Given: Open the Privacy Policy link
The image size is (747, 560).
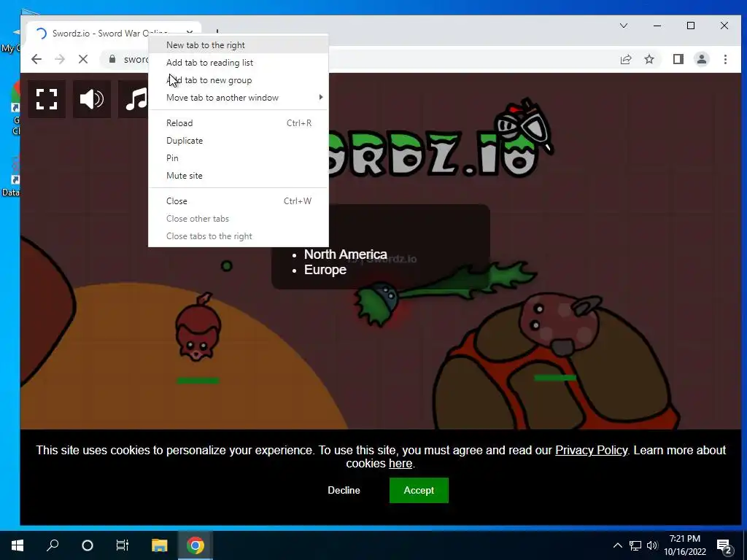Looking at the screenshot, I should pos(591,450).
